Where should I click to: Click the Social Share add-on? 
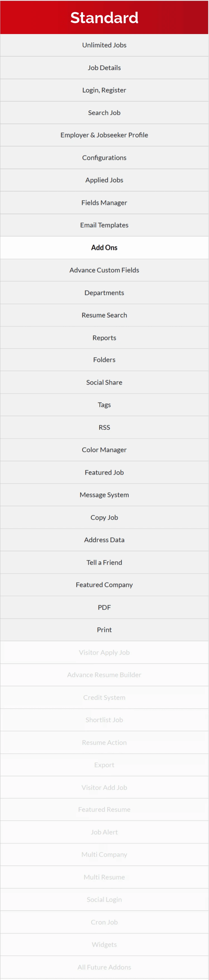[104, 382]
